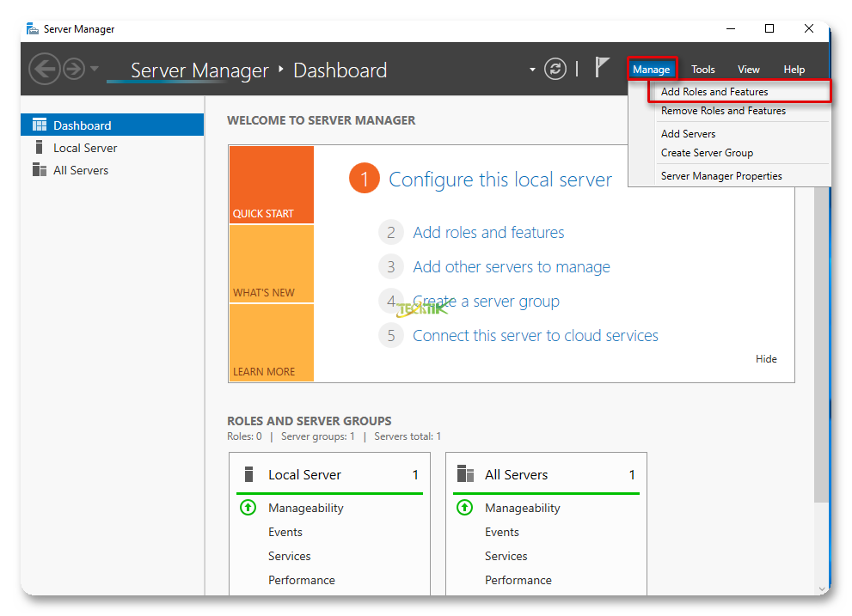
Task: Click the Local Server tile icon
Action: [249, 474]
